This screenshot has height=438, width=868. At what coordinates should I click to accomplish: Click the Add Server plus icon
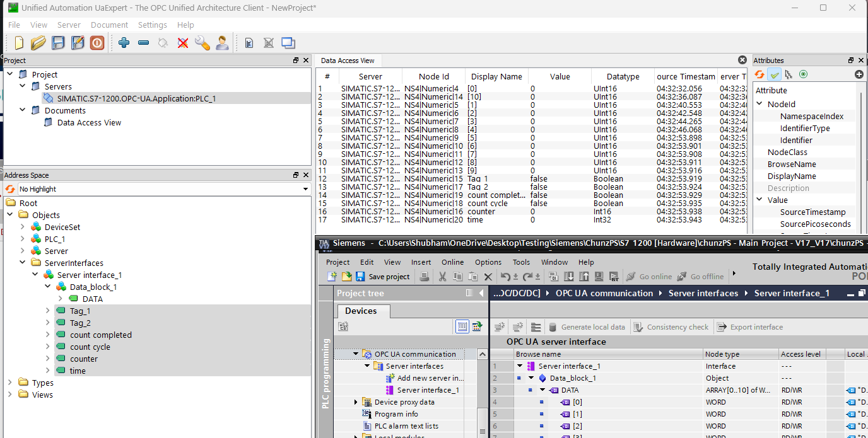124,43
